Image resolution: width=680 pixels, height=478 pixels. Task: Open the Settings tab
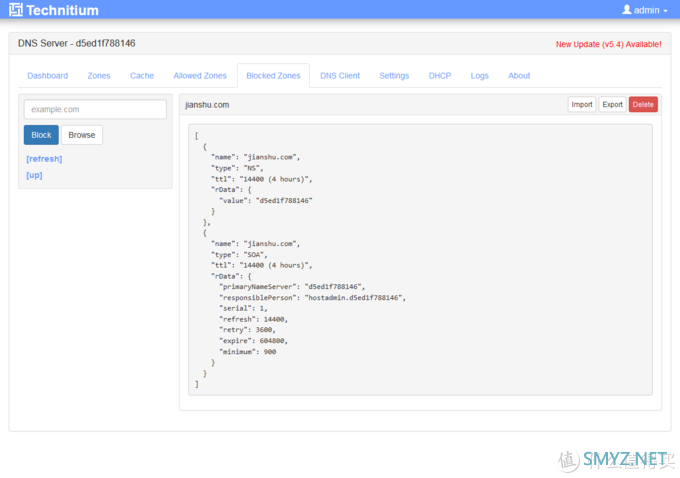point(394,76)
